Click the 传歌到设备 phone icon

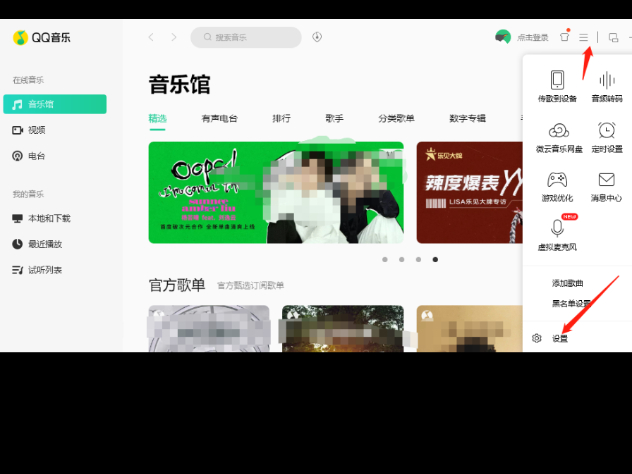coord(557,80)
